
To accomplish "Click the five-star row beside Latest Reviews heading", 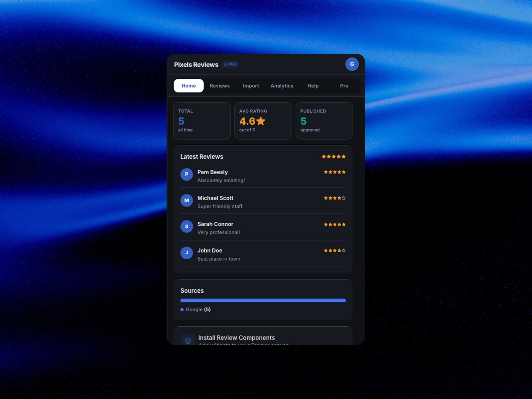I will pyautogui.click(x=333, y=156).
